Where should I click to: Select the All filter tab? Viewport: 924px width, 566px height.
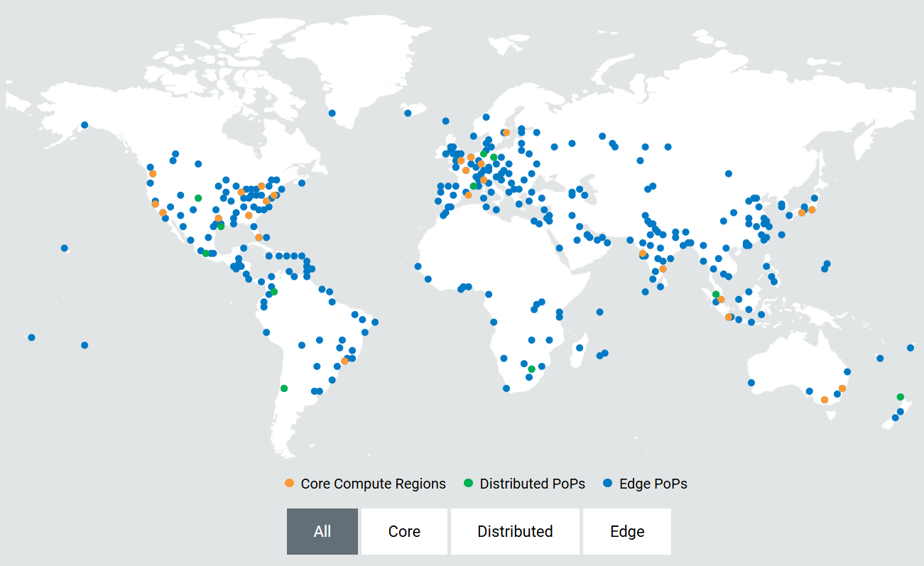[x=322, y=531]
